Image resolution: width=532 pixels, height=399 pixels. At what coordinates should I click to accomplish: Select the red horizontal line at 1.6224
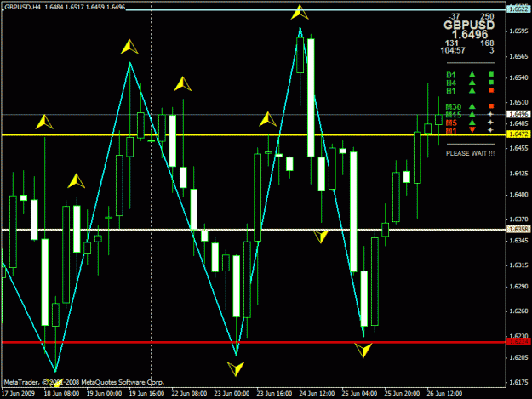254,342
